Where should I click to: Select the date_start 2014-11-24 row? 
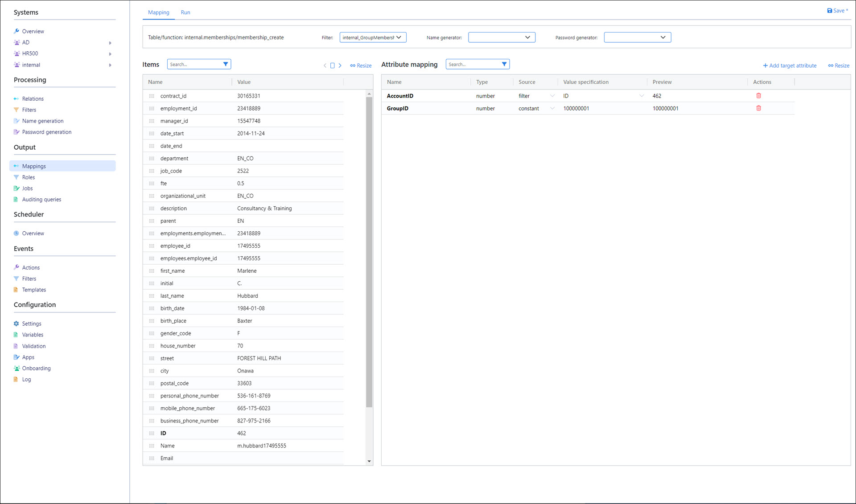(x=243, y=133)
